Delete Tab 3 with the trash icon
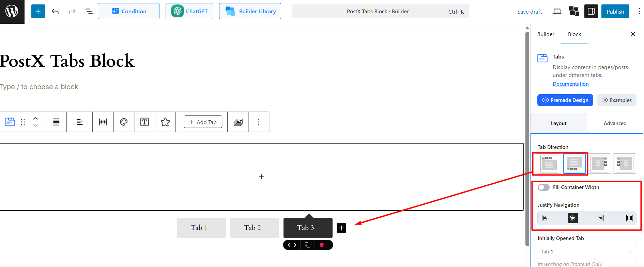The height and width of the screenshot is (267, 644). click(322, 245)
